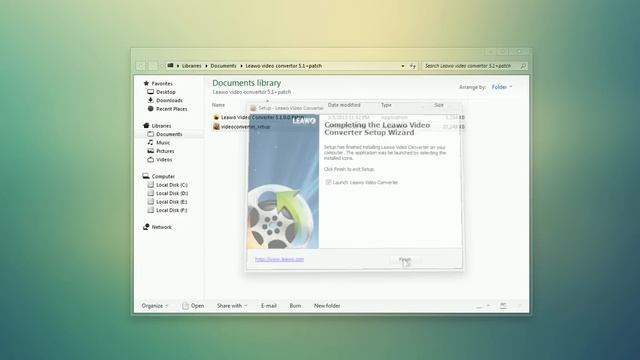The height and width of the screenshot is (360, 640).
Task: Open the Pictures library icon
Action: (x=151, y=151)
